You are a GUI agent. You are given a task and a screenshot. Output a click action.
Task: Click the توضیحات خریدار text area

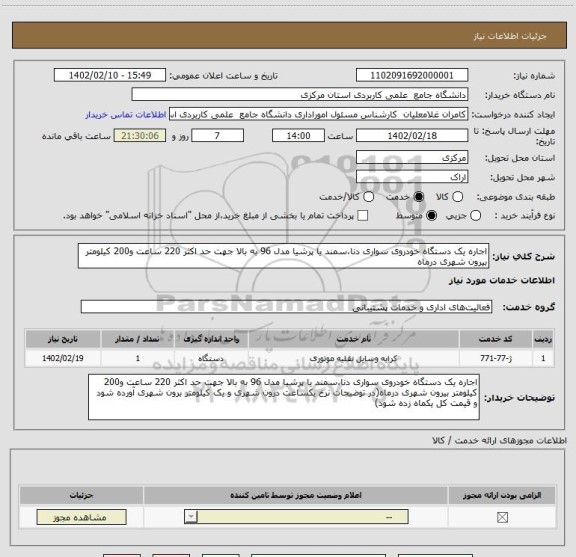[x=284, y=397]
